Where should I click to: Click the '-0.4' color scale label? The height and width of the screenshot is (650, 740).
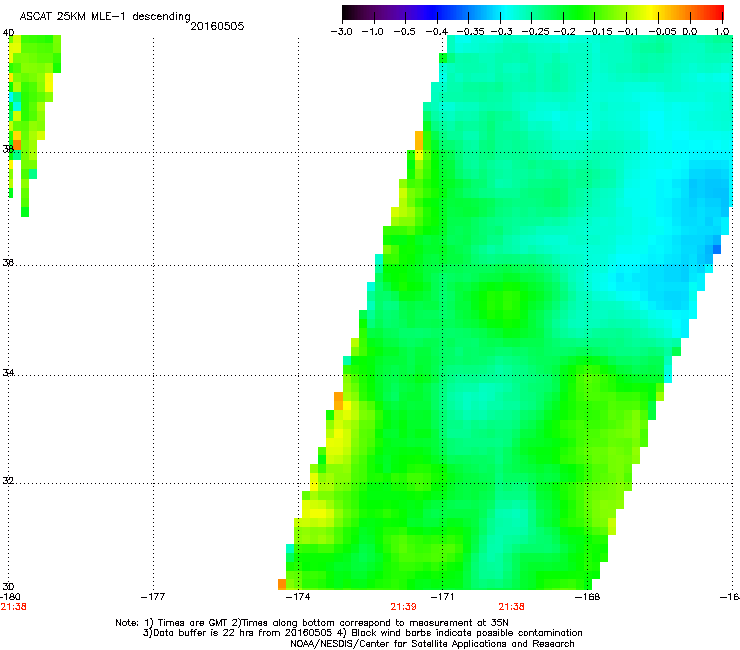[437, 32]
